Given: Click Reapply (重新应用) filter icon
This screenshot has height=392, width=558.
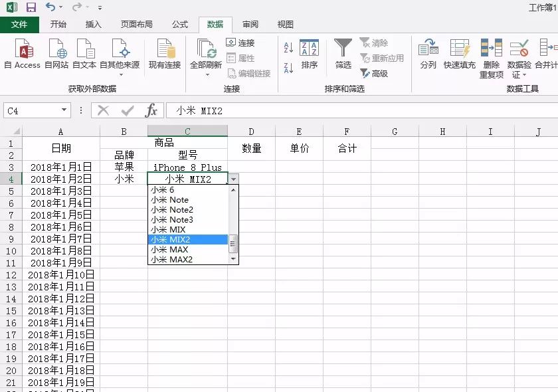Looking at the screenshot, I should coord(381,58).
